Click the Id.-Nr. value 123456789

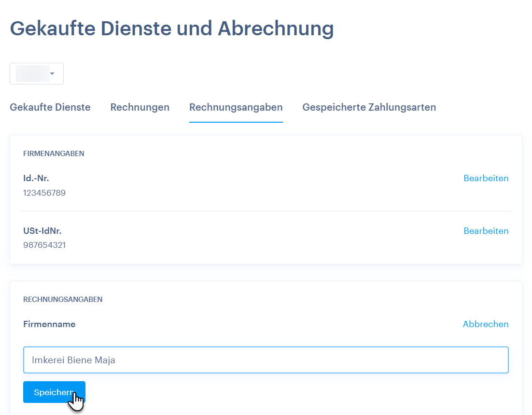tap(44, 193)
